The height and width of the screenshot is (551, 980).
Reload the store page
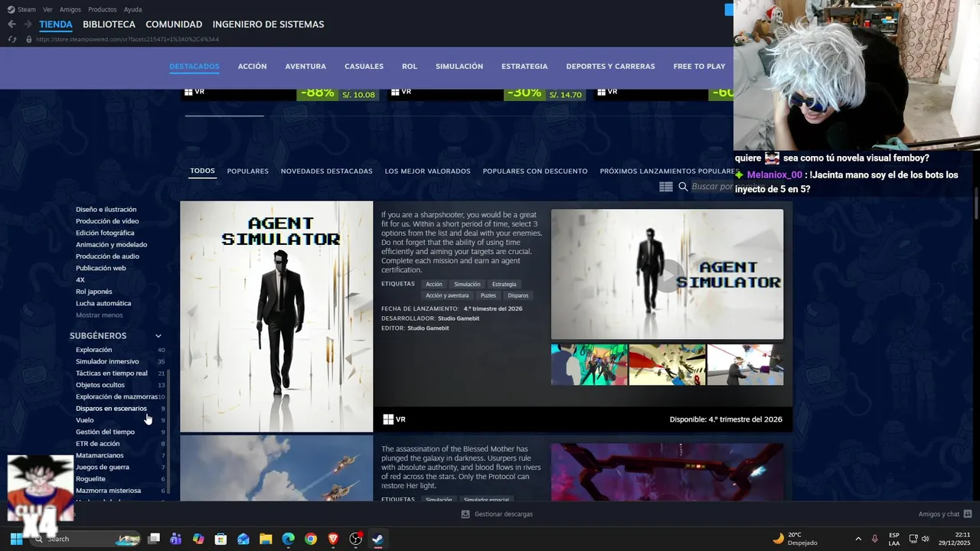coord(11,39)
